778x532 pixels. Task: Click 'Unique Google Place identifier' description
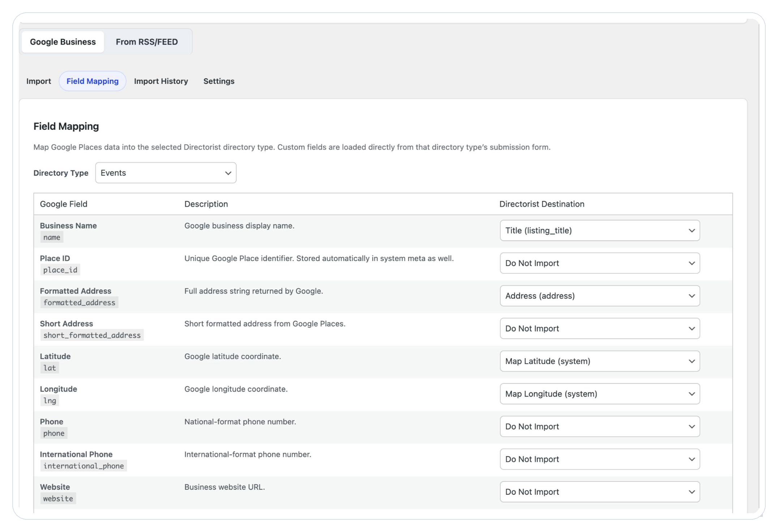[319, 258]
